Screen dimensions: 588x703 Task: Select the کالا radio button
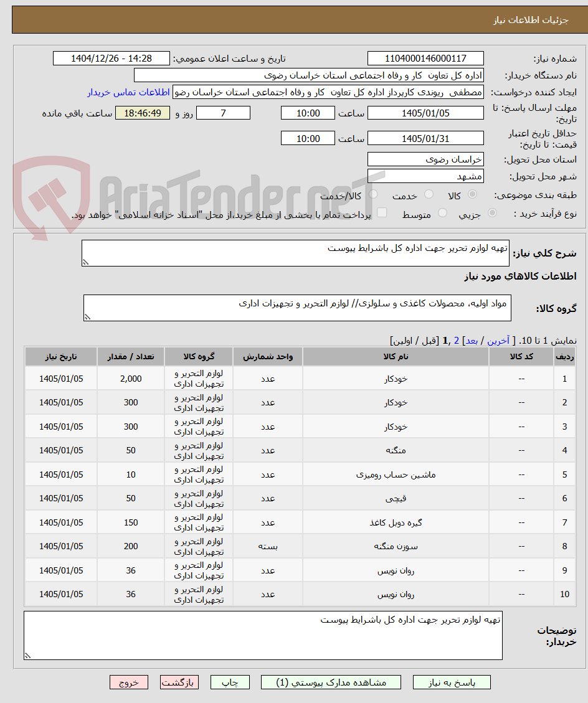pos(472,194)
